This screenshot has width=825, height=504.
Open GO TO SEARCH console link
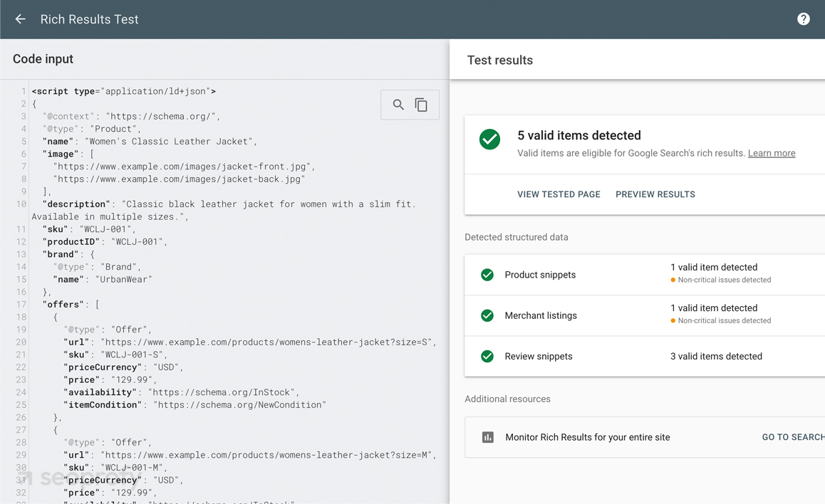click(x=793, y=437)
